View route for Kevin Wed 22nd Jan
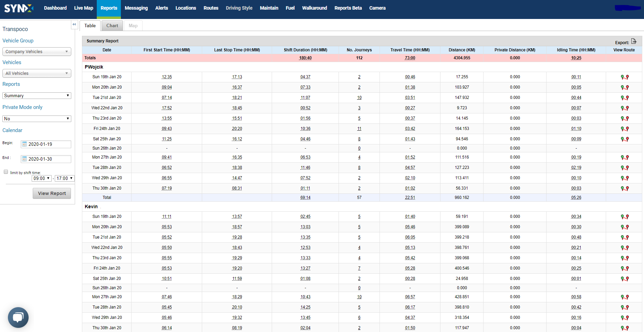644x332 pixels. click(x=625, y=248)
